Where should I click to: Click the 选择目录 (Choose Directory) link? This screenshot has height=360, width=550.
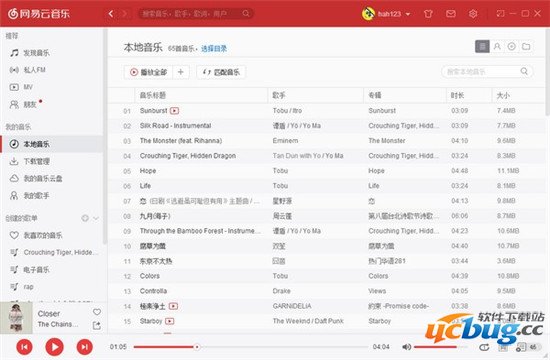(x=214, y=48)
